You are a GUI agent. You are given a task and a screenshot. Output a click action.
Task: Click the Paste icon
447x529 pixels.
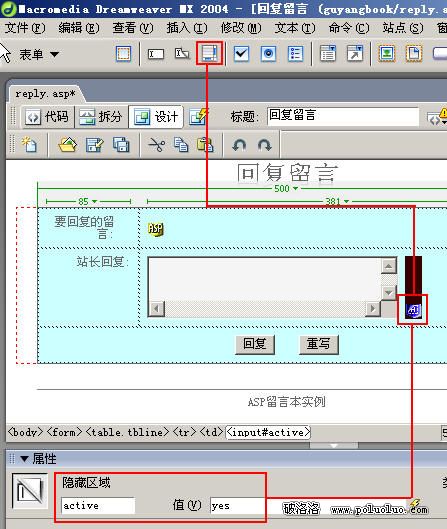coord(205,145)
